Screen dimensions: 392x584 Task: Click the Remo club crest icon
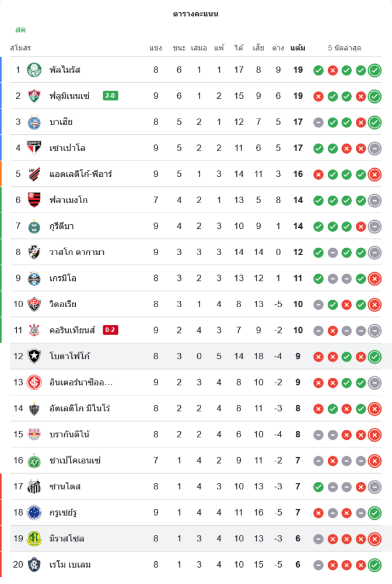tap(34, 565)
